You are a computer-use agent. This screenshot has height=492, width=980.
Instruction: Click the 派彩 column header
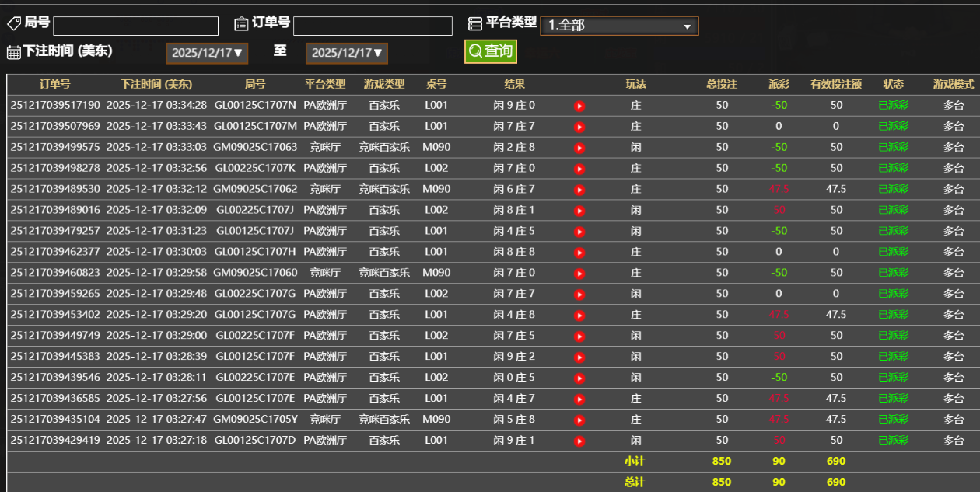click(779, 85)
